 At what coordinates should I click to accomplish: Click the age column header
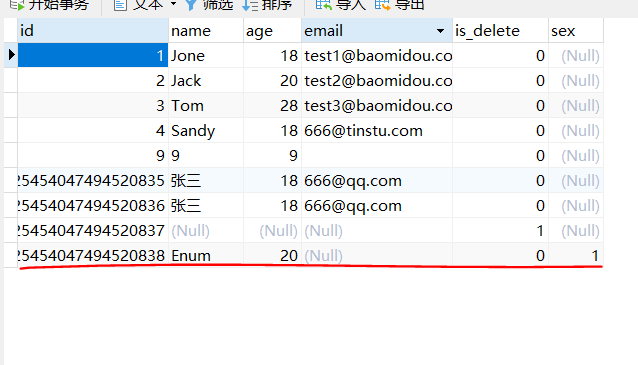click(x=272, y=31)
